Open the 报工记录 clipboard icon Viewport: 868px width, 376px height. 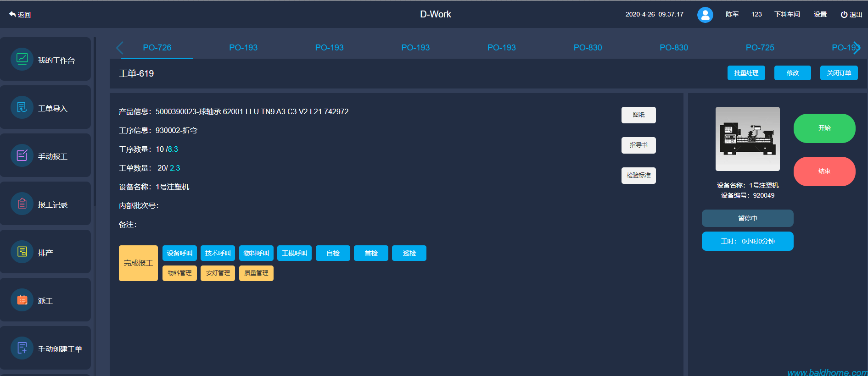click(22, 204)
